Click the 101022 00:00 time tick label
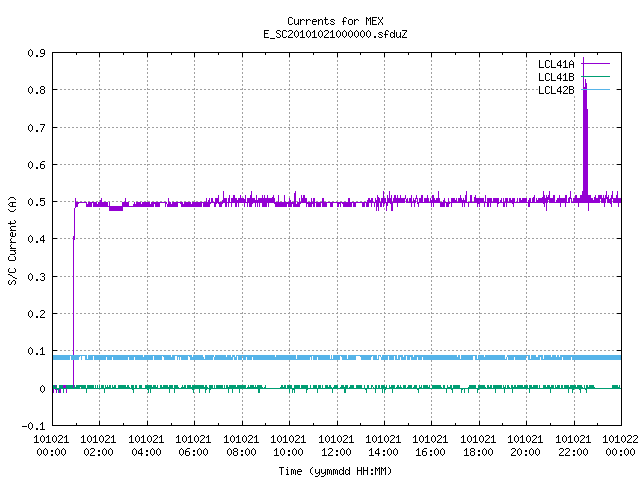 pyautogui.click(x=620, y=446)
